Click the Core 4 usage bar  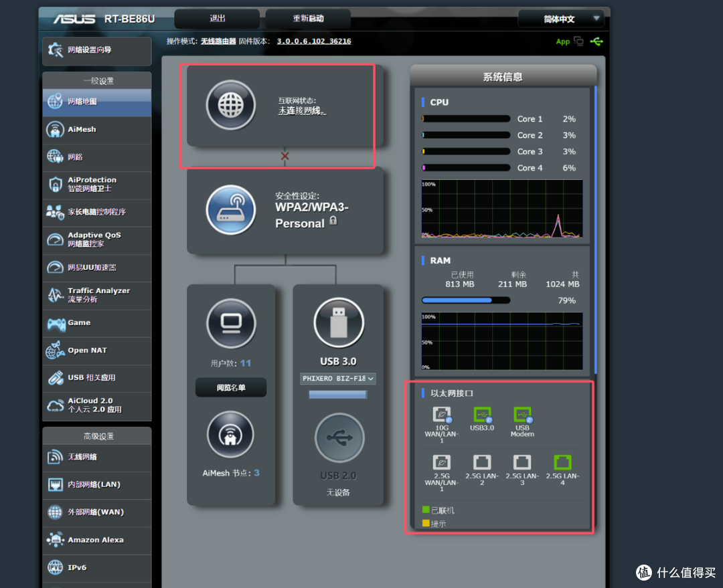[466, 168]
